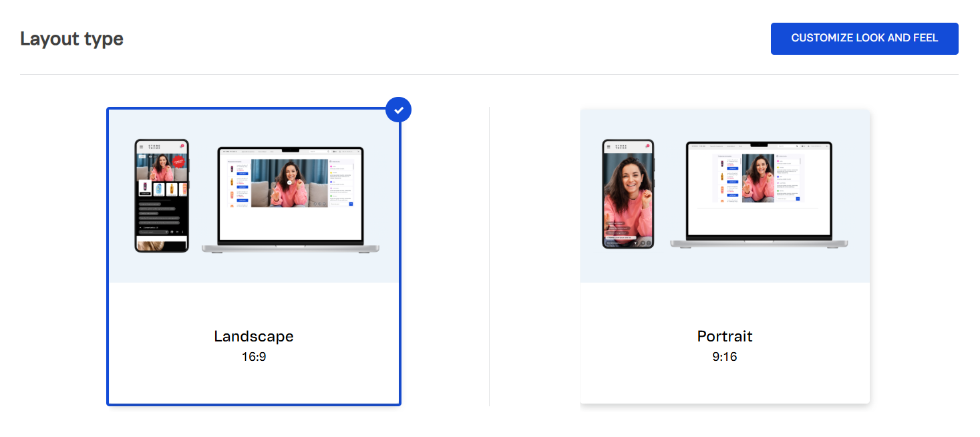Click the laptop mockup inside the Portrait card
The width and height of the screenshot is (980, 437).
click(x=758, y=194)
